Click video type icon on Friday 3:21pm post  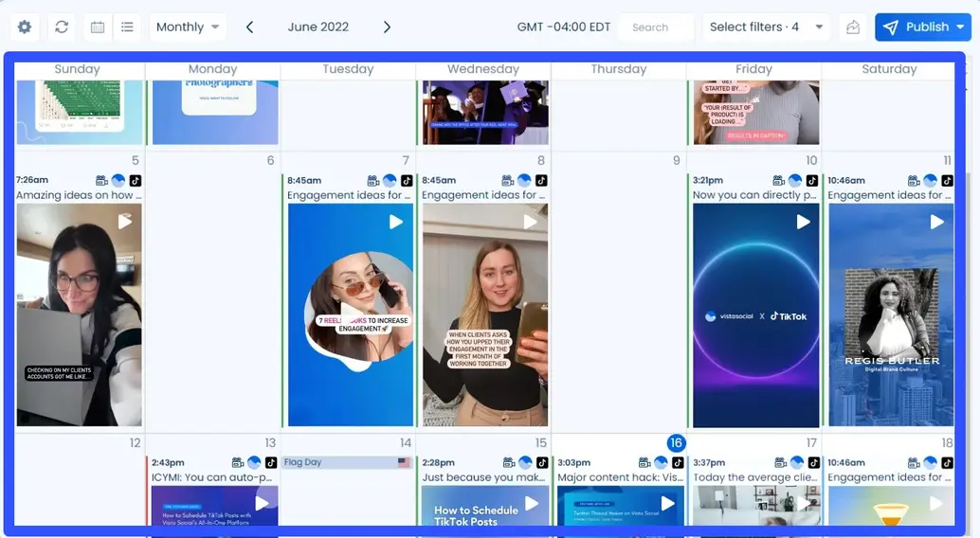pyautogui.click(x=778, y=180)
